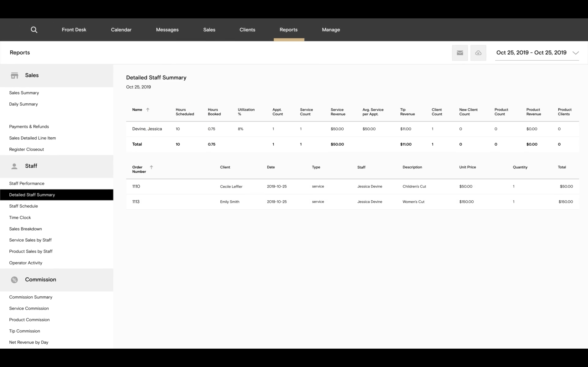Click order 1110 row
588x367 pixels.
point(136,186)
